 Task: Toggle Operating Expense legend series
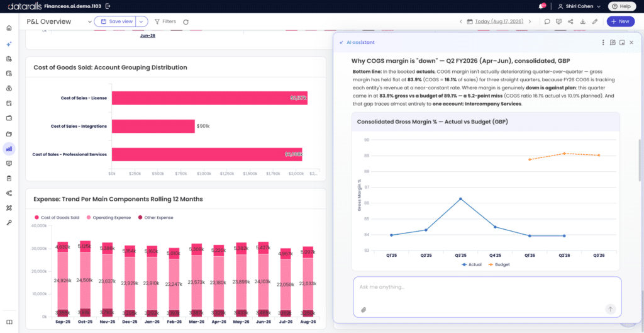tap(108, 217)
